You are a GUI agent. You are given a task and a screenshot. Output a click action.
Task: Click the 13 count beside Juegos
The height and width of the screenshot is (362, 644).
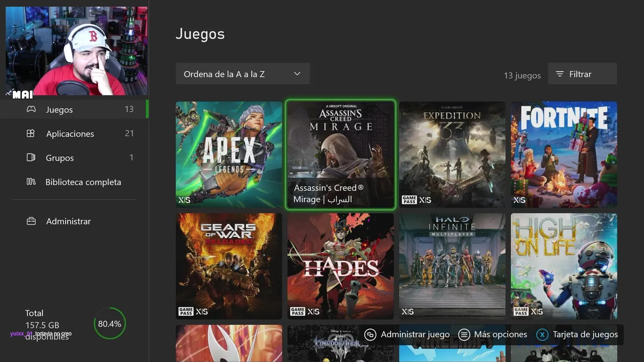[x=129, y=109]
